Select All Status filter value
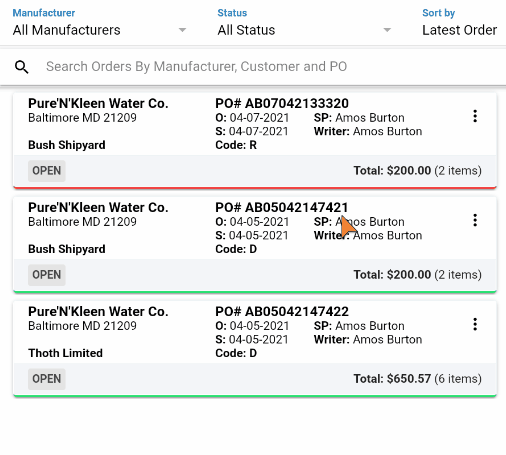Screen dimensions: 506x455 tap(246, 30)
